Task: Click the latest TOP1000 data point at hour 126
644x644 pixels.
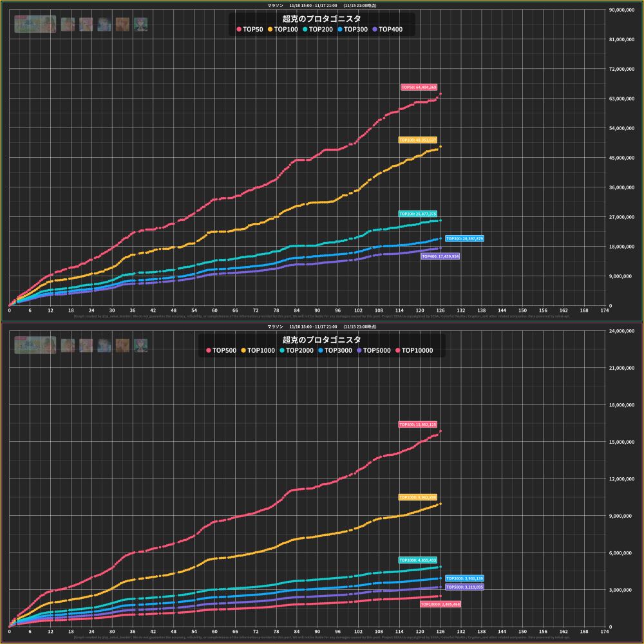Action: [440, 504]
